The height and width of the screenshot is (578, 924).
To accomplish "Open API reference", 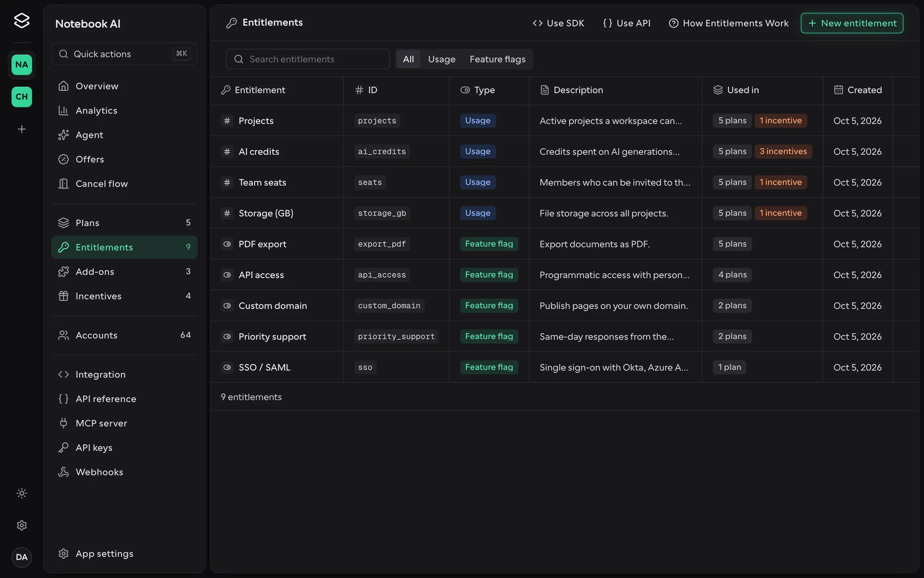I will point(124,399).
